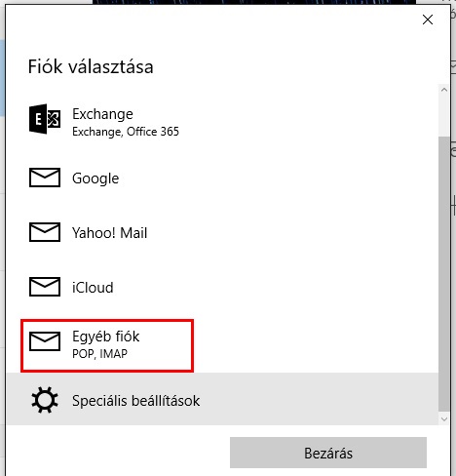Viewport: 456px width, 476px height.
Task: Click the Yahoo! Mail envelope icon
Action: (45, 232)
